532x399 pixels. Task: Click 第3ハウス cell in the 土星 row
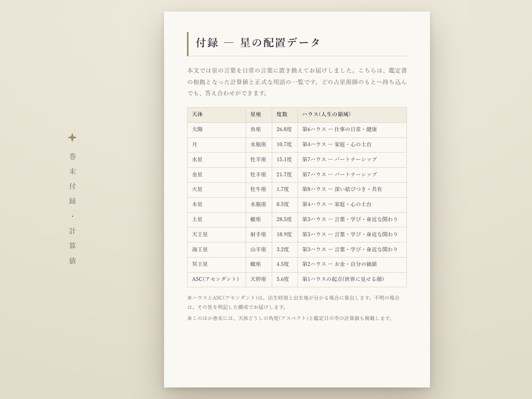[x=352, y=220]
